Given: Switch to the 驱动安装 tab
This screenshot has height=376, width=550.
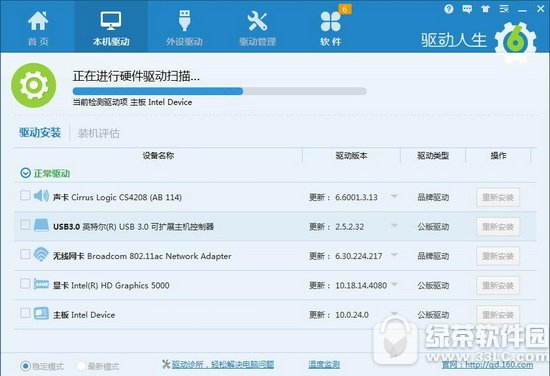Looking at the screenshot, I should coord(40,133).
